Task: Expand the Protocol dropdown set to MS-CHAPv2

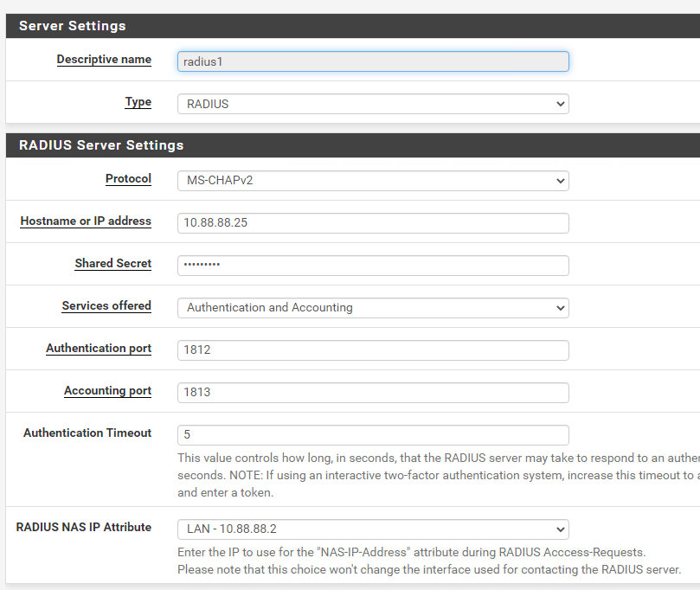Action: click(x=372, y=181)
